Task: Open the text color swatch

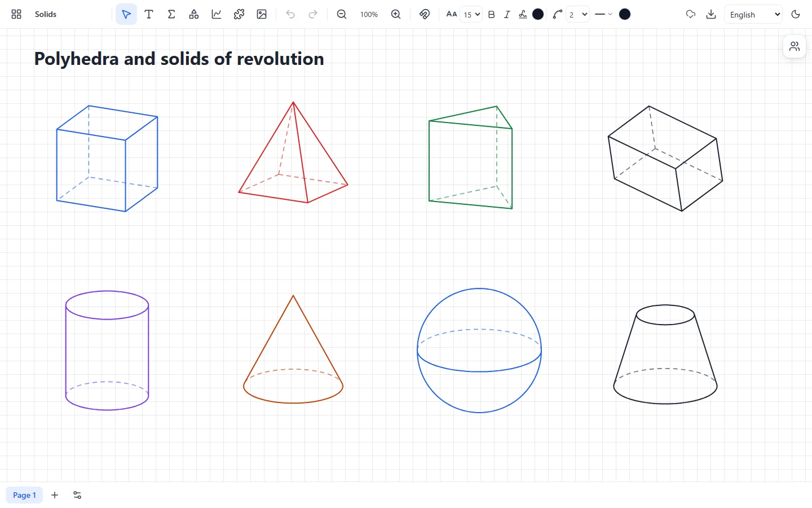Action: point(539,14)
